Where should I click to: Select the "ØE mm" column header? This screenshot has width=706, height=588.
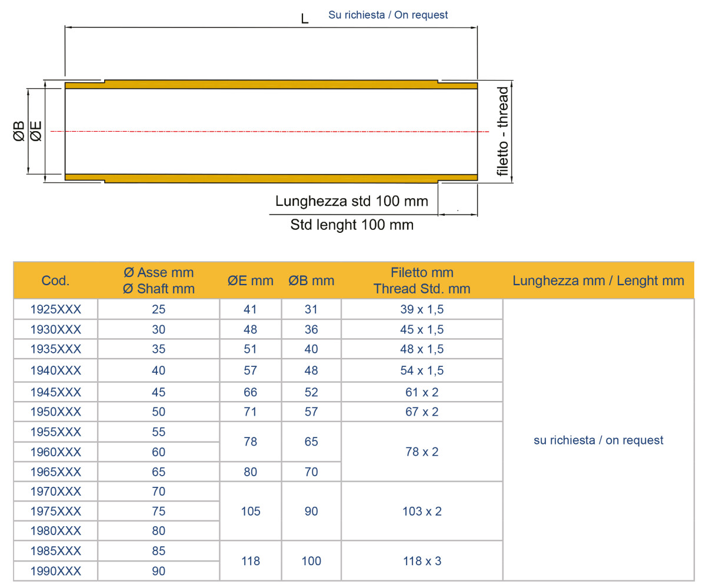[250, 281]
